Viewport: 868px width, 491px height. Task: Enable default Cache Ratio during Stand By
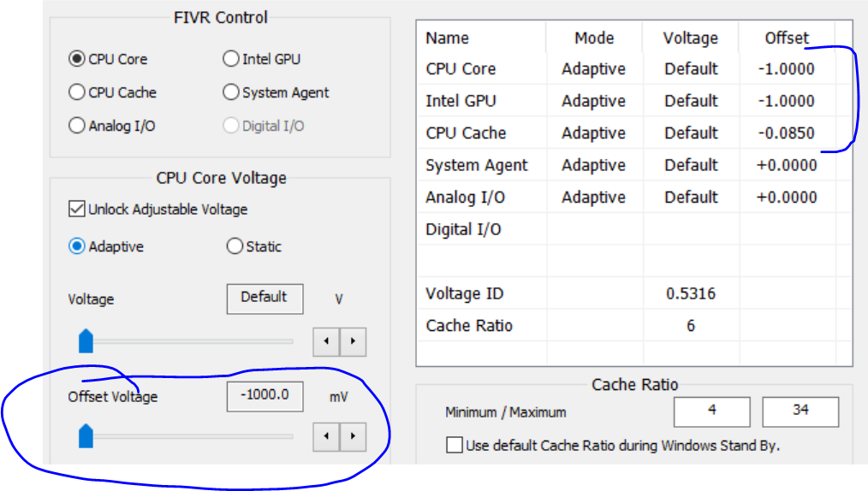pyautogui.click(x=455, y=446)
